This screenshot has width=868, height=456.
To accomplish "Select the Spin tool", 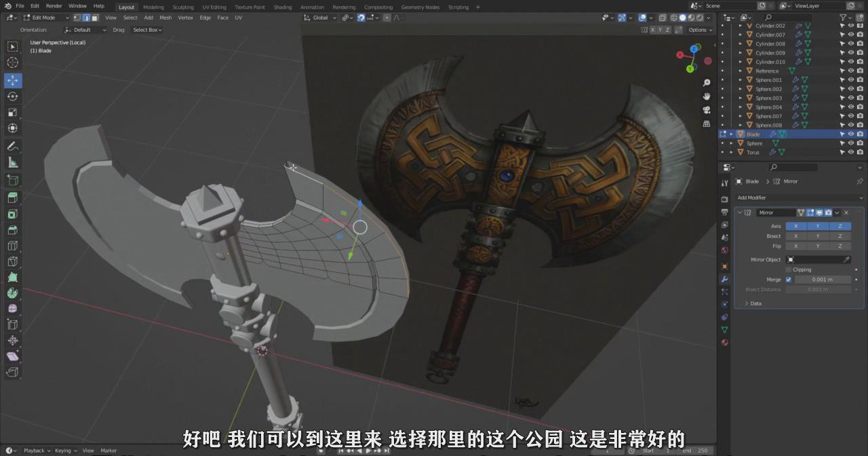I will pyautogui.click(x=13, y=293).
